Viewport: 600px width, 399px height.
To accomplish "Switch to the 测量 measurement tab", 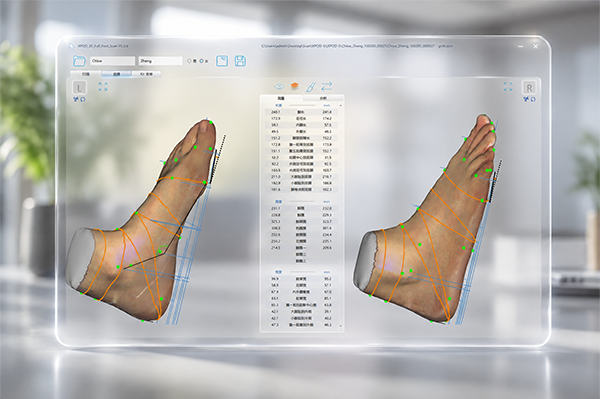I will (281, 98).
